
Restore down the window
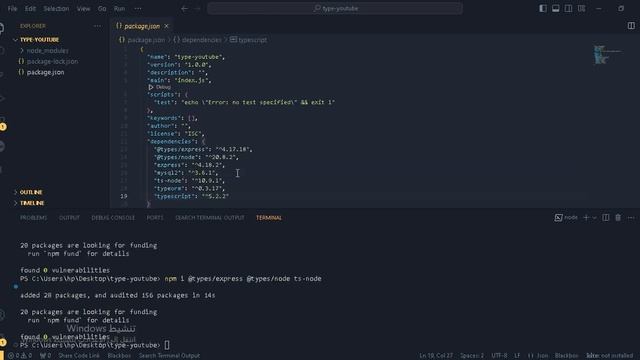tap(621, 9)
